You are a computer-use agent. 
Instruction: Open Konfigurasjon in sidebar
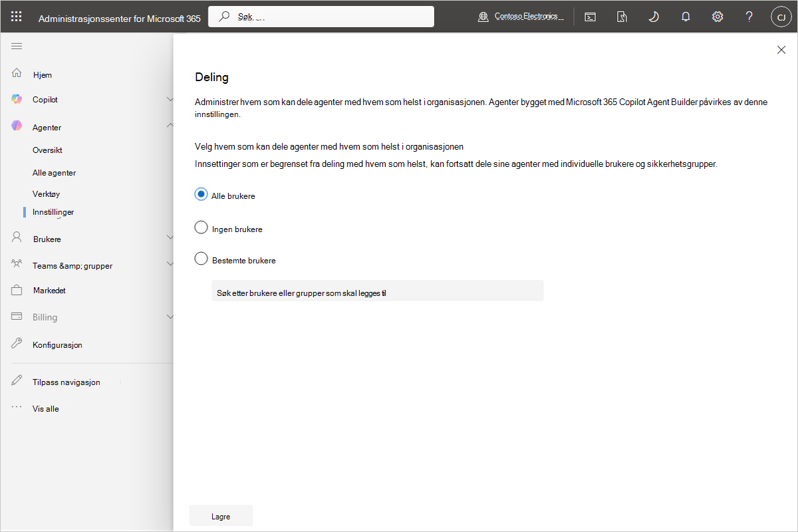tap(57, 345)
